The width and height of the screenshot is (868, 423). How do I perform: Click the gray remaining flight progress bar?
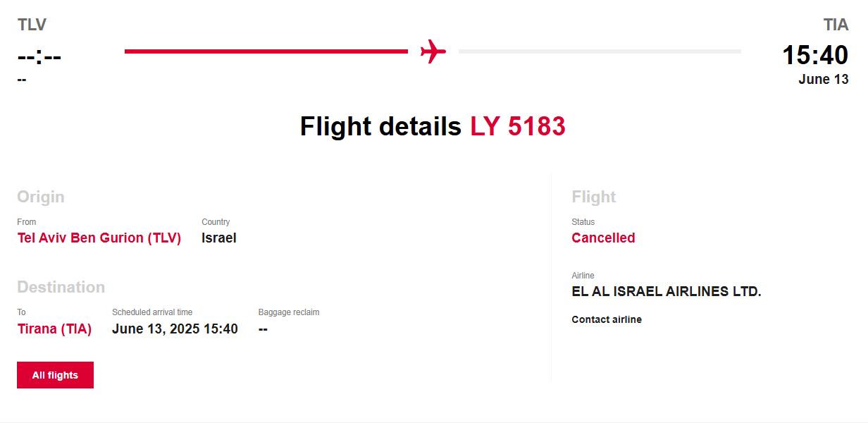click(600, 51)
